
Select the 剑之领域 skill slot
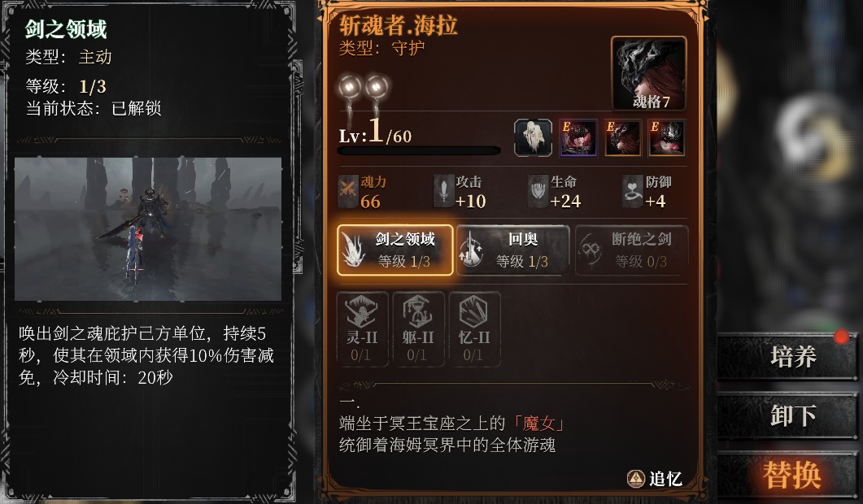pos(395,250)
